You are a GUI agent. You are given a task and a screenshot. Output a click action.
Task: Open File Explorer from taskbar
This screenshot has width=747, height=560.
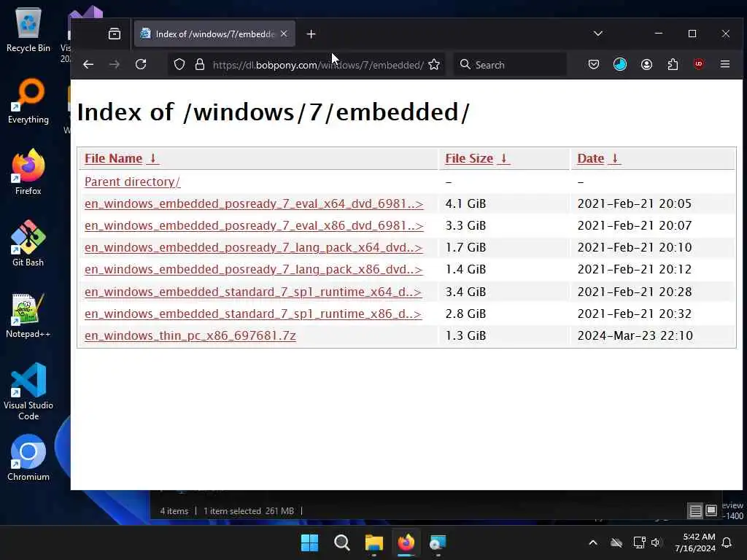coord(374,542)
